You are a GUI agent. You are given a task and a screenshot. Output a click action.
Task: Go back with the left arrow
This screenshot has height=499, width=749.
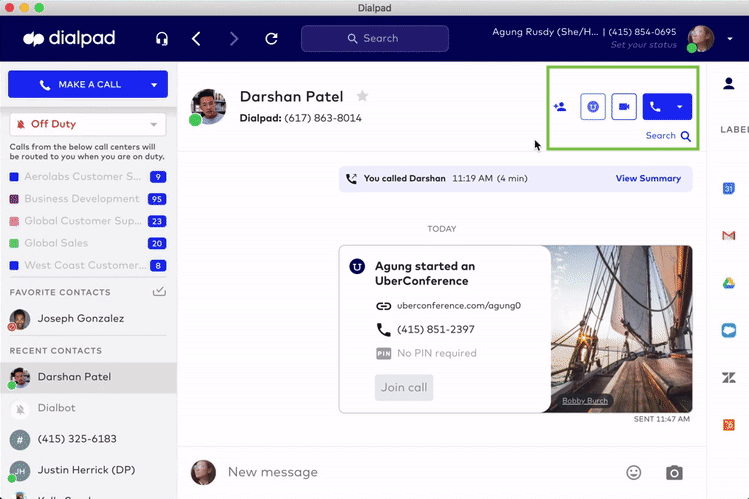pos(196,39)
